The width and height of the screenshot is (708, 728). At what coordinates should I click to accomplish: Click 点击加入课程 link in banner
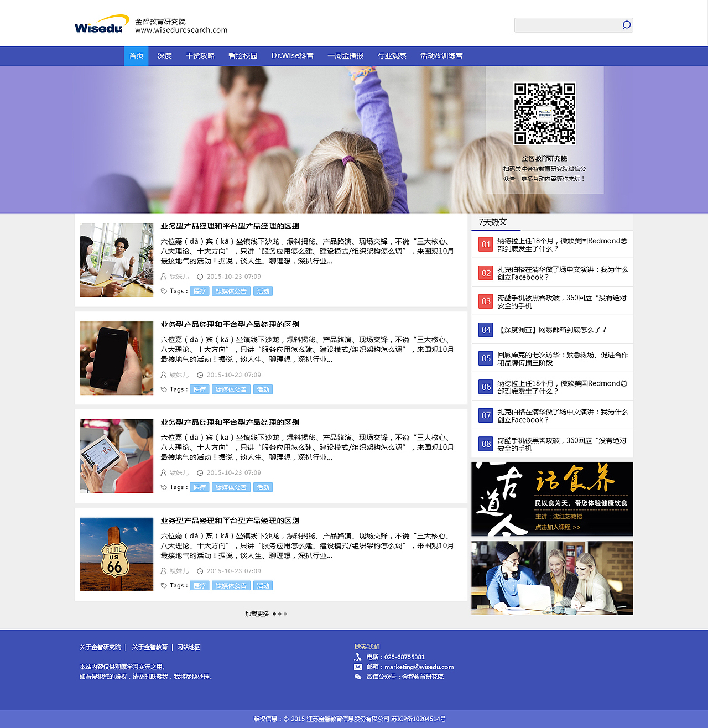[558, 527]
